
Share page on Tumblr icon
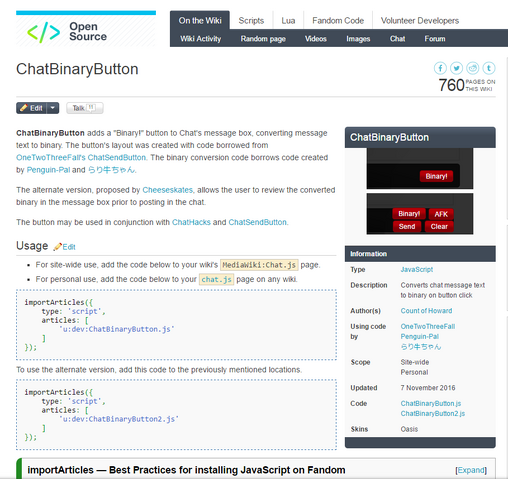[x=489, y=68]
